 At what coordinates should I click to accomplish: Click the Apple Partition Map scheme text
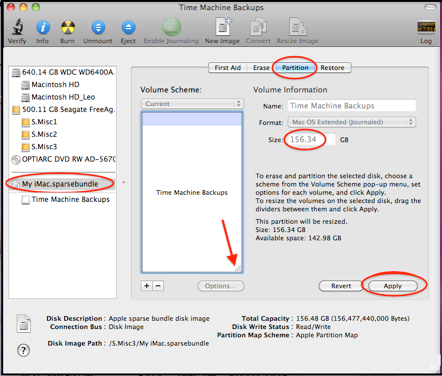pos(327,335)
